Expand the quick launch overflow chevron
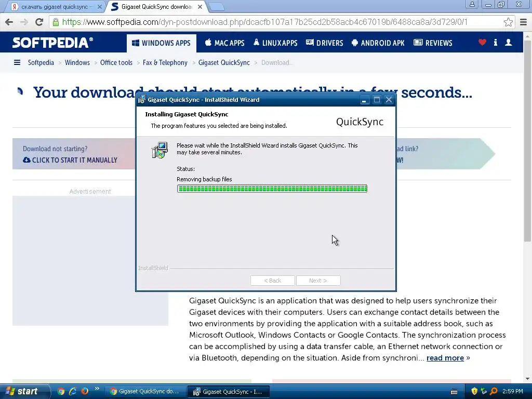 click(x=97, y=389)
